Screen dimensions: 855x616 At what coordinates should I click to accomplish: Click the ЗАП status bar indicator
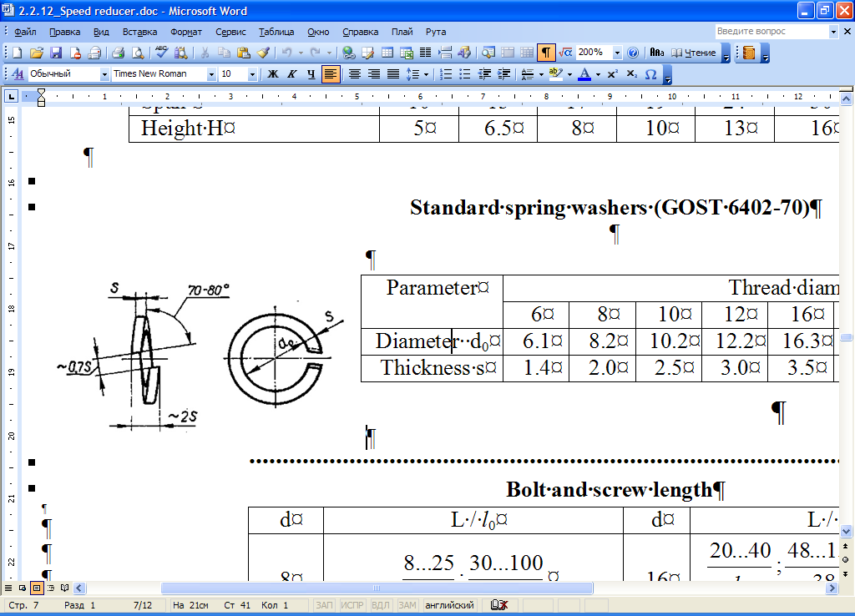coord(325,605)
